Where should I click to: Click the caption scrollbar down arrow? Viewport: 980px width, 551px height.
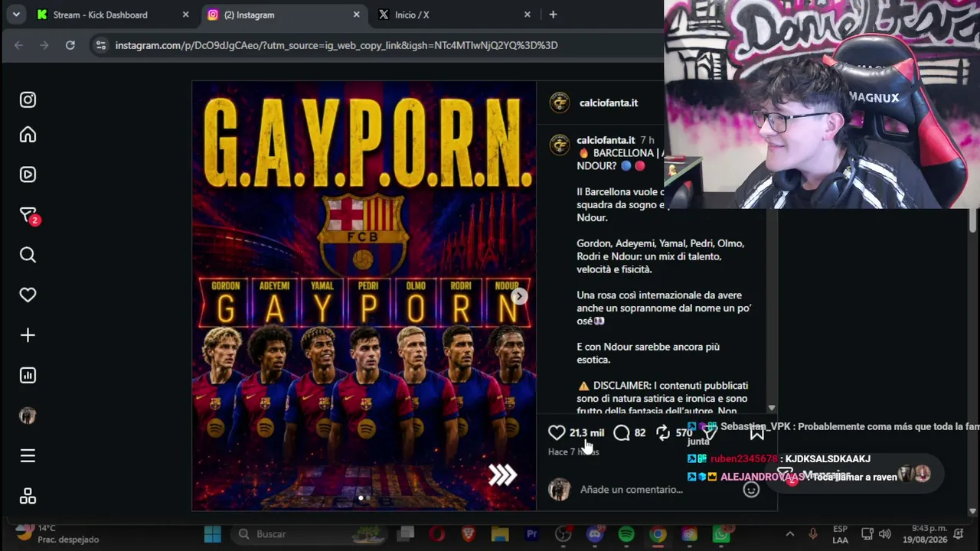(772, 409)
